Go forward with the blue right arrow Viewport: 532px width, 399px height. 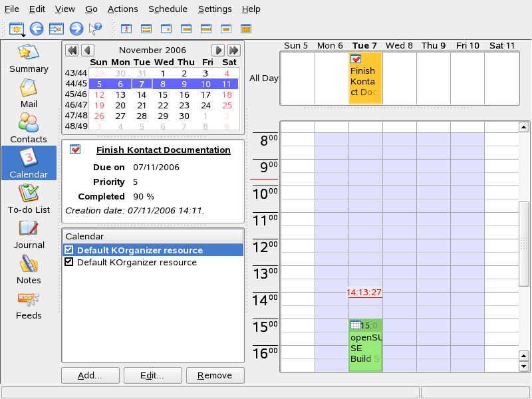tap(76, 29)
